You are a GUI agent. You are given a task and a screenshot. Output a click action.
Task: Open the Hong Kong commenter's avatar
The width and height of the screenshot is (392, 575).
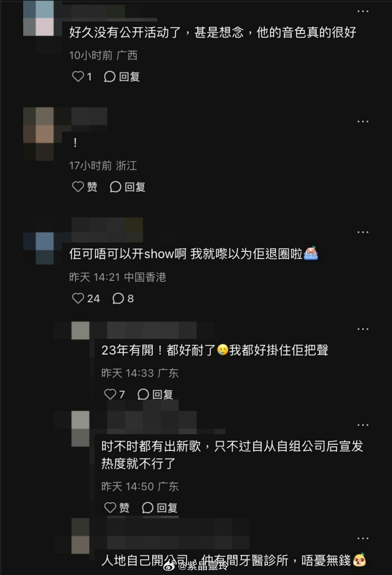tap(39, 248)
